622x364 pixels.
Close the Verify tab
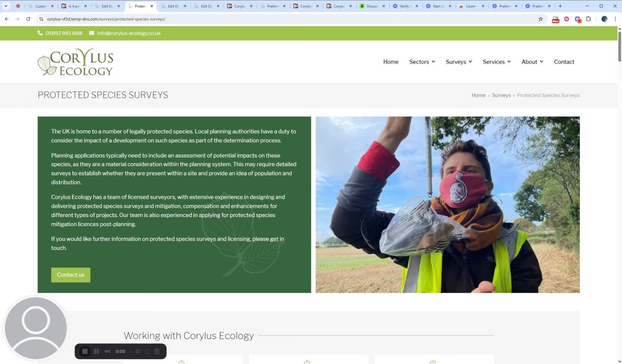tap(416, 6)
